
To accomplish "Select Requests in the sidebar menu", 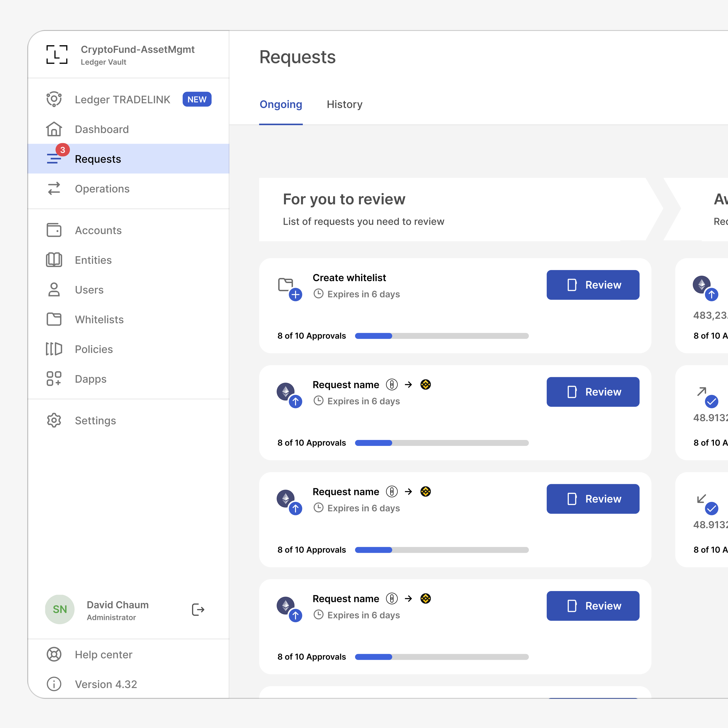I will coord(129,159).
